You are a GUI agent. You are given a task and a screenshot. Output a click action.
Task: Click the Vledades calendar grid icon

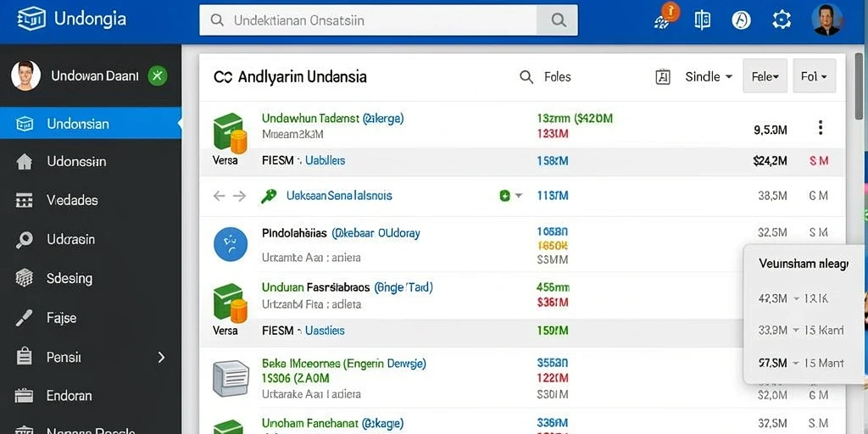25,200
